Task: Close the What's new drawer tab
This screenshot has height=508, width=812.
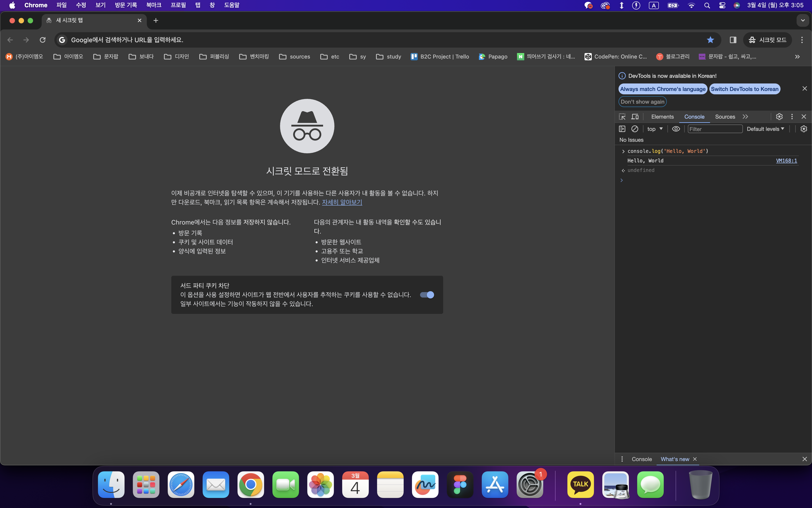Action: point(695,459)
